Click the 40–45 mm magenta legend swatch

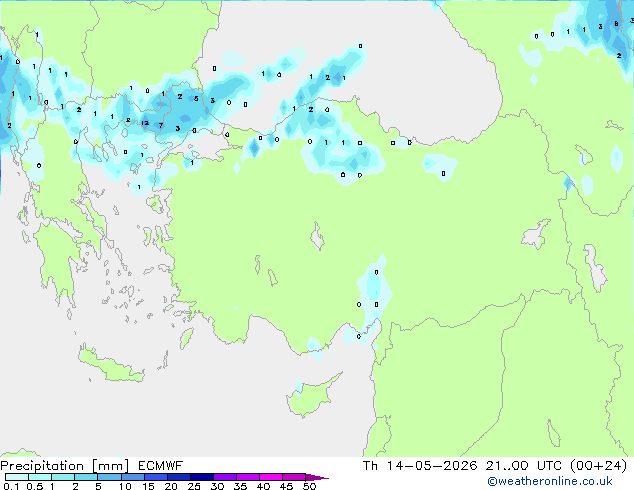271,477
